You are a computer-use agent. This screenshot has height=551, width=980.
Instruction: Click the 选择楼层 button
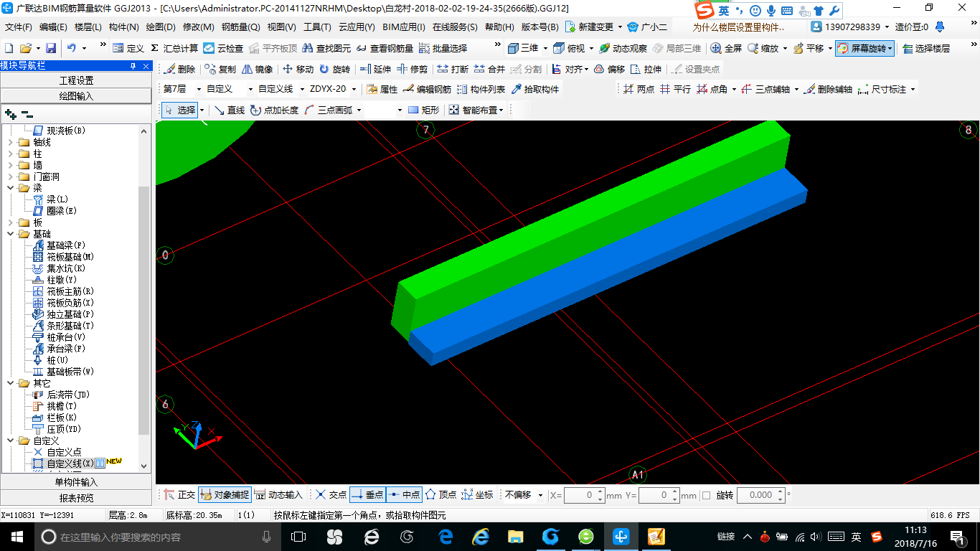(926, 48)
